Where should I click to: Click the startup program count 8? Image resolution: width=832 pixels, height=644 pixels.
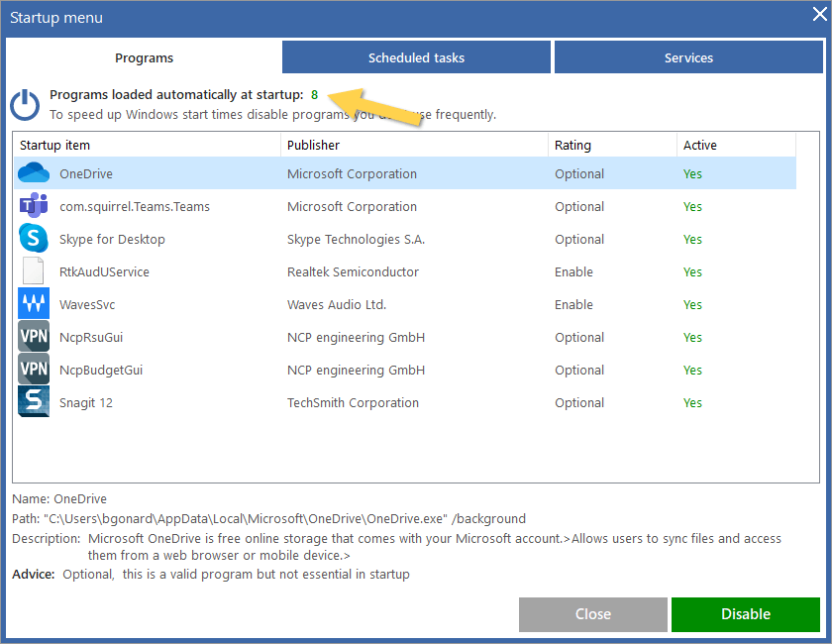(314, 94)
